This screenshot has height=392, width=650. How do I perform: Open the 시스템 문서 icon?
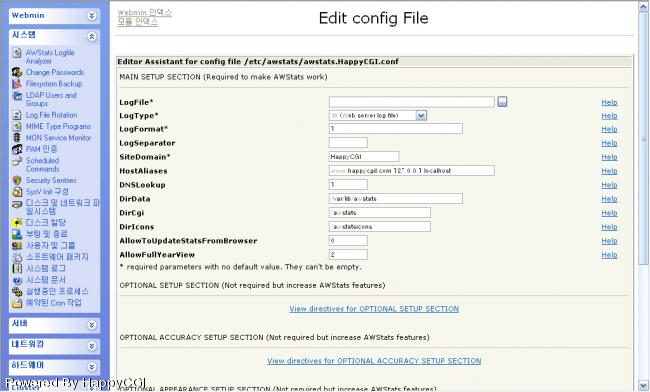[17, 280]
